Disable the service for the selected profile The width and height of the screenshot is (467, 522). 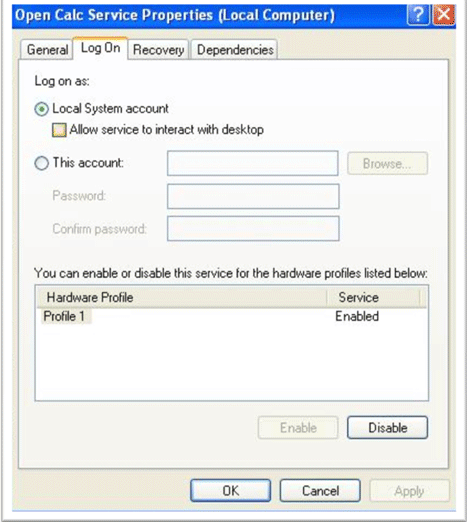click(387, 428)
